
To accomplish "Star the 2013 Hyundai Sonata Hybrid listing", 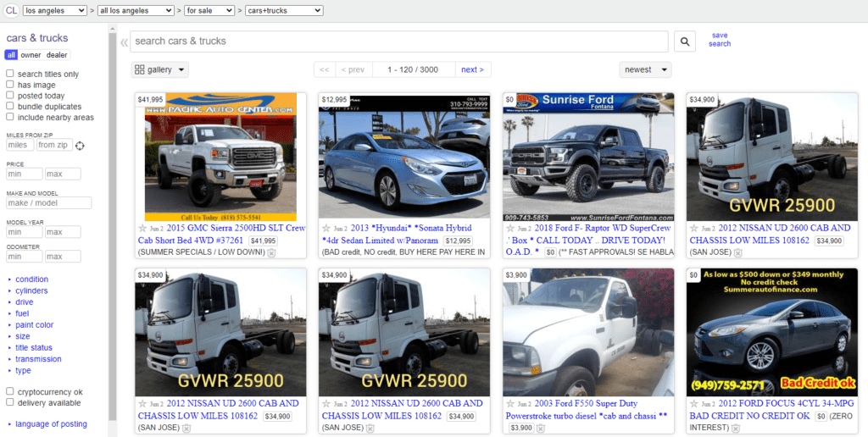I will [326, 229].
